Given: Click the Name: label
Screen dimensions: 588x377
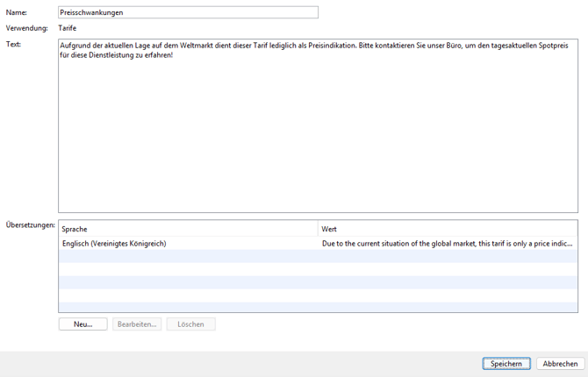Looking at the screenshot, I should click(x=17, y=13).
